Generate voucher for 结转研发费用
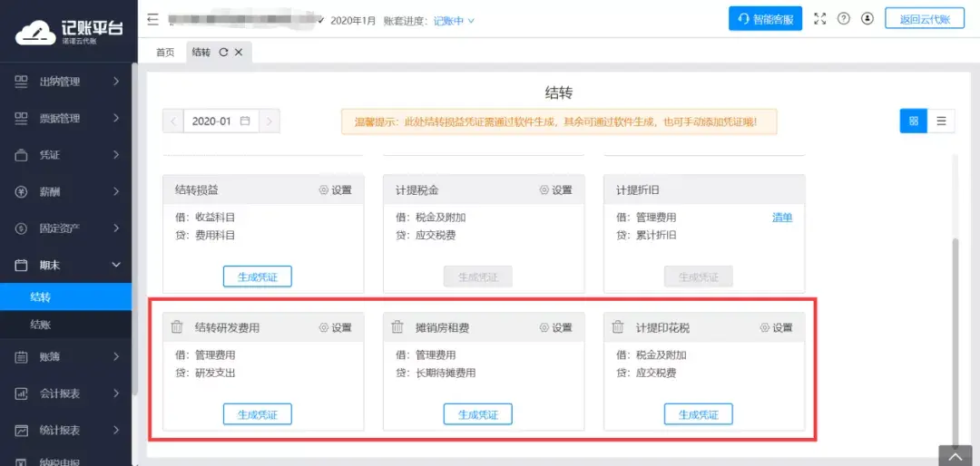980x466 pixels. (258, 414)
